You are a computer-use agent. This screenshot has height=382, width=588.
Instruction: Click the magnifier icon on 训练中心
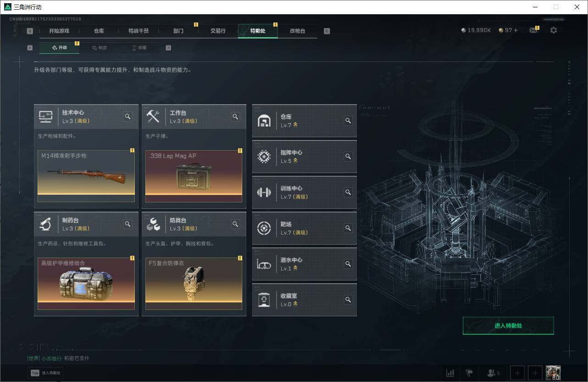[x=348, y=192]
